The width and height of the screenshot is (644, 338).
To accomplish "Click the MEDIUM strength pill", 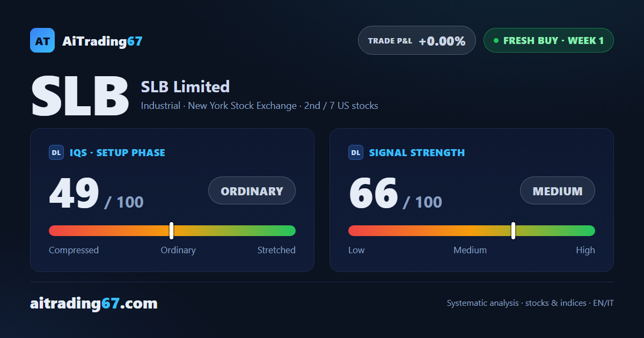I will tap(558, 190).
